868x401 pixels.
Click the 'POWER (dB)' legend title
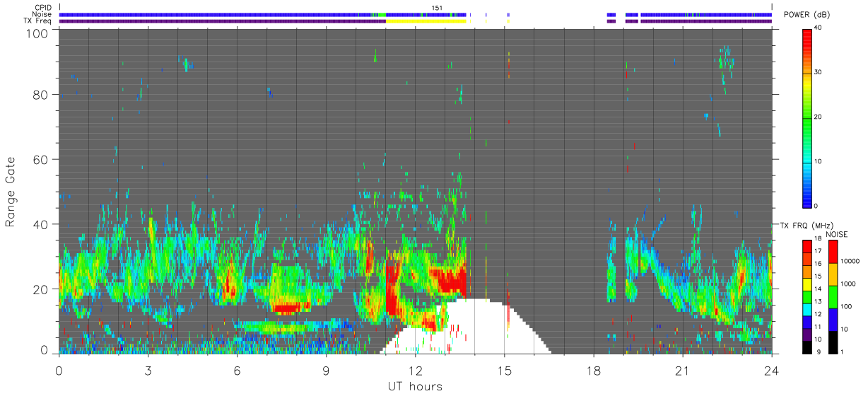(807, 15)
